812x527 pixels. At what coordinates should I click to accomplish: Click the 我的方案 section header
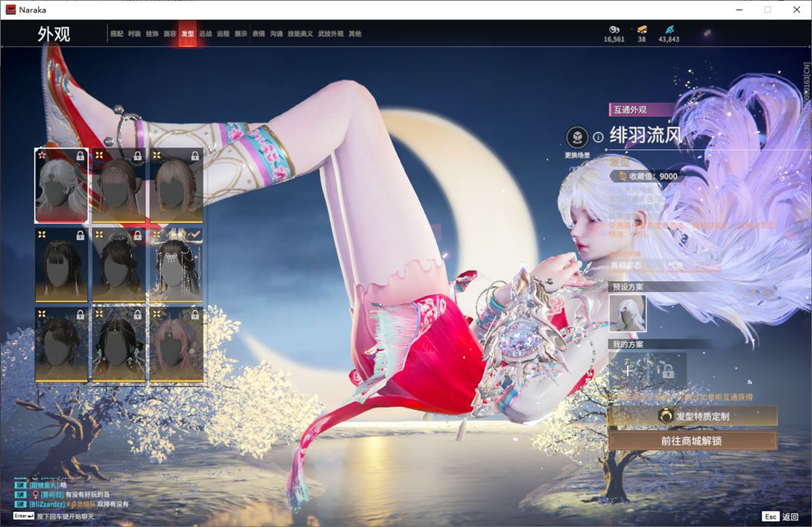(628, 344)
